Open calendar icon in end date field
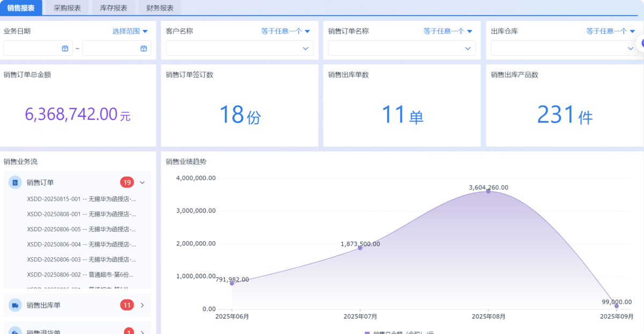The width and height of the screenshot is (644, 334). point(144,48)
